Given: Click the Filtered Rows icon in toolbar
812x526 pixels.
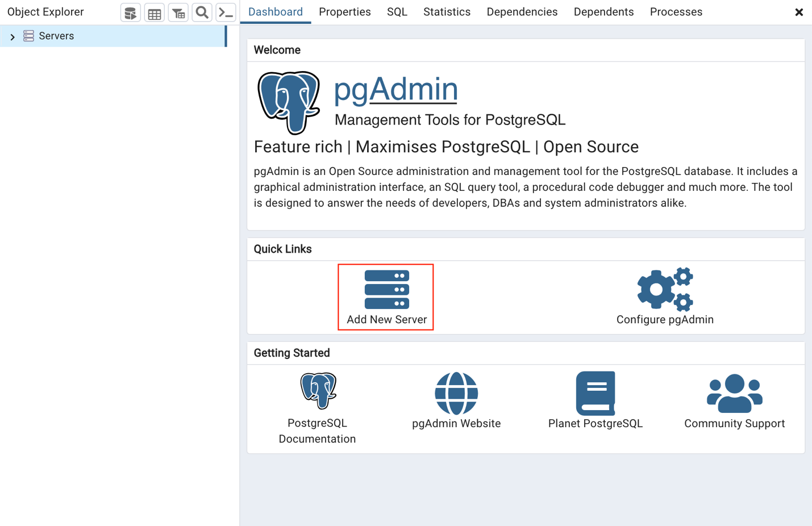Looking at the screenshot, I should point(178,12).
